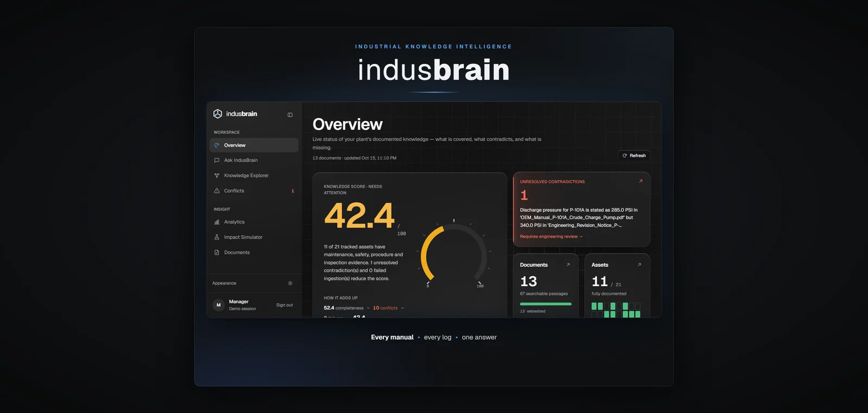The image size is (868, 413).
Task: Click the Knowledge Explorer graph icon
Action: pos(217,176)
